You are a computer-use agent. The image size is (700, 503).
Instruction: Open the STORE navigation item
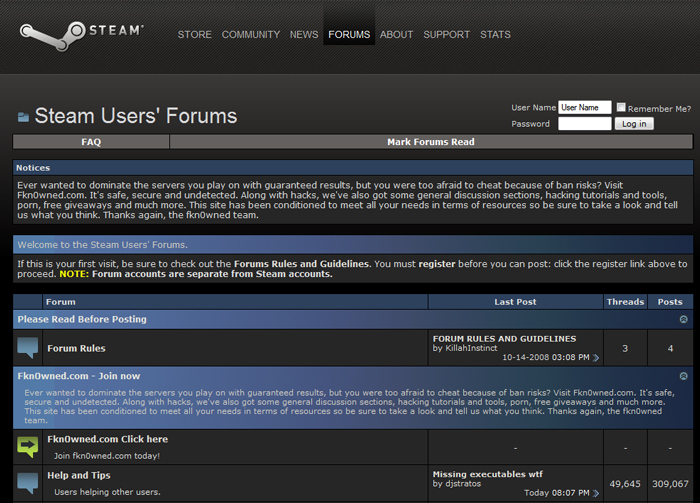[195, 34]
